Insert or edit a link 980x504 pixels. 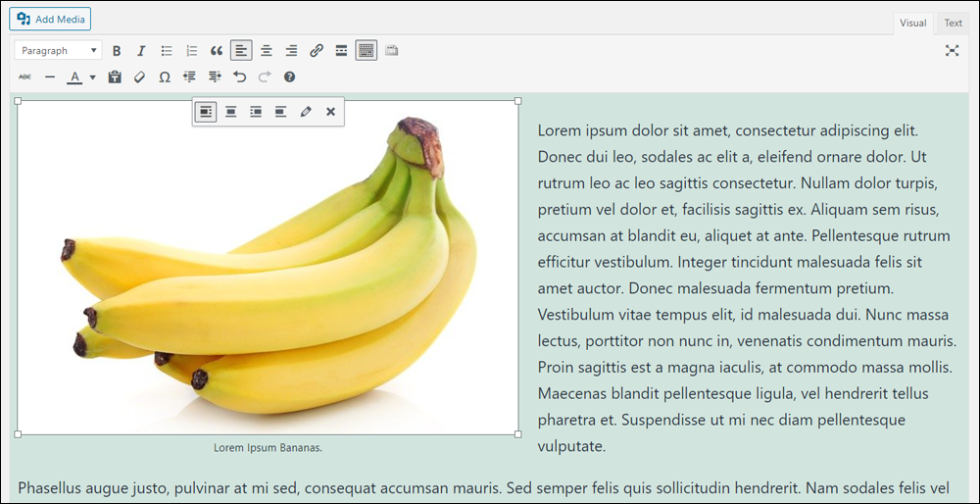[317, 51]
